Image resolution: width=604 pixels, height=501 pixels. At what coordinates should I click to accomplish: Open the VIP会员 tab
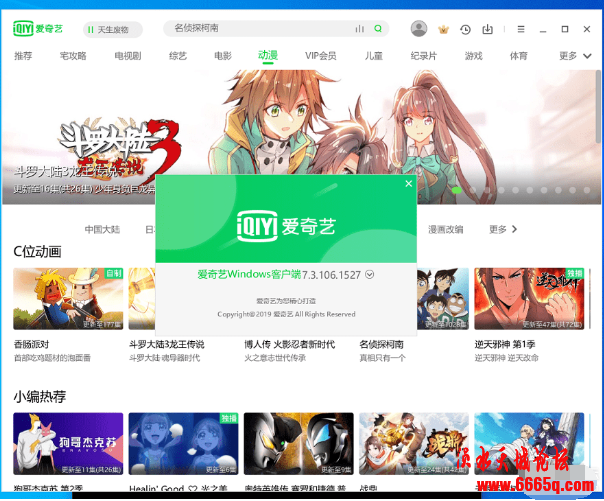[320, 56]
